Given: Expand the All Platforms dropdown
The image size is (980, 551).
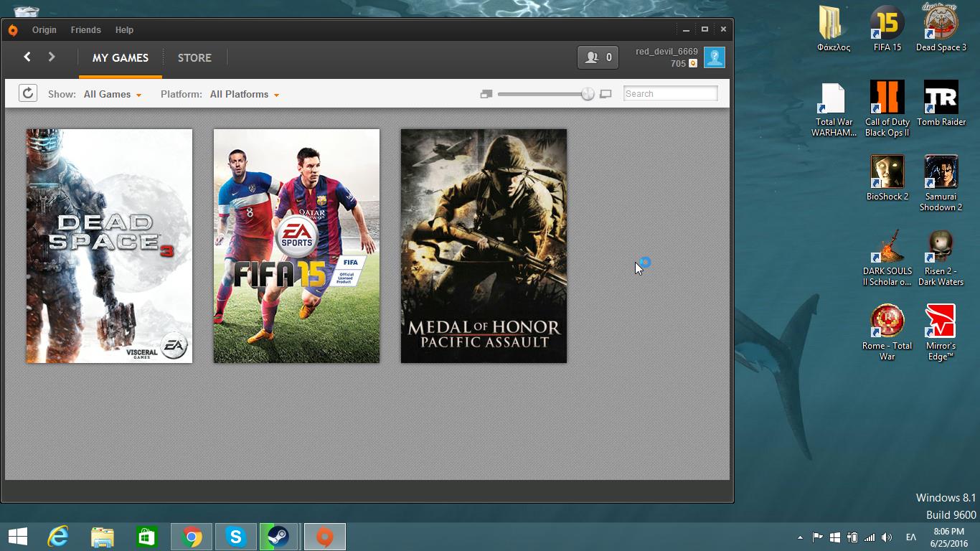Looking at the screenshot, I should pyautogui.click(x=244, y=94).
